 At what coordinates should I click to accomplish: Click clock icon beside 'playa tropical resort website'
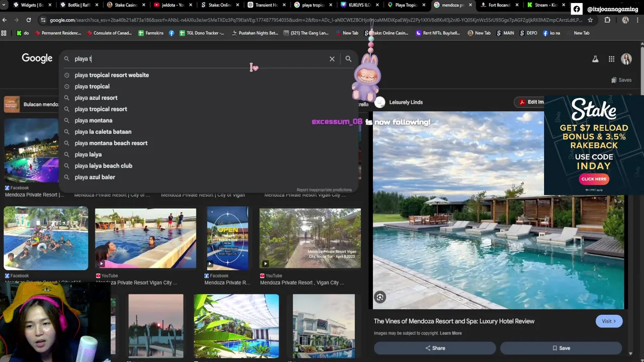66,75
